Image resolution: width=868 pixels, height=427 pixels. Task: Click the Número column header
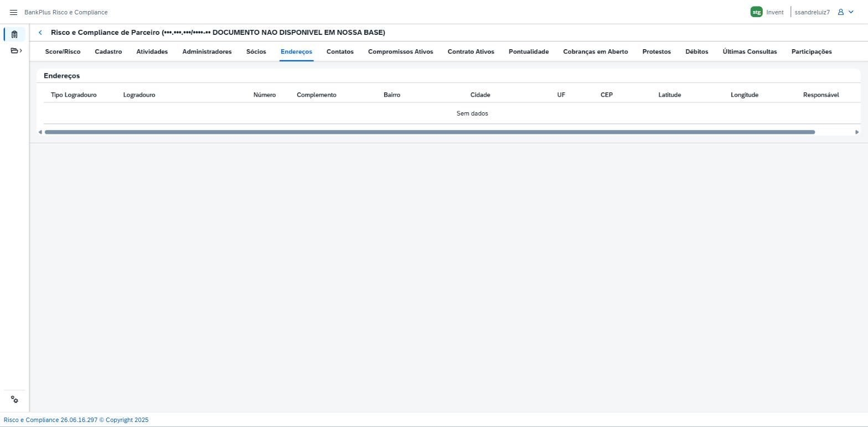(265, 95)
